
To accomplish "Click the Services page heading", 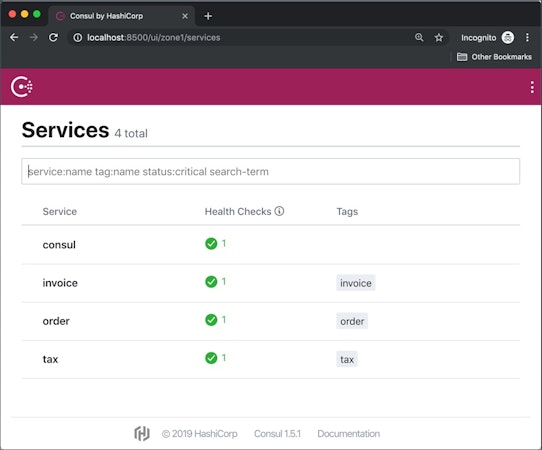I will point(65,130).
